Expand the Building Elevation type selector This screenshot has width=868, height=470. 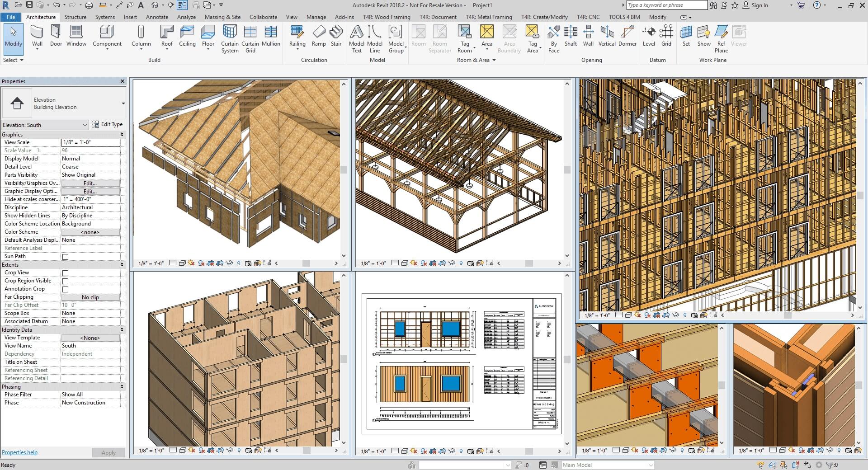(x=123, y=103)
